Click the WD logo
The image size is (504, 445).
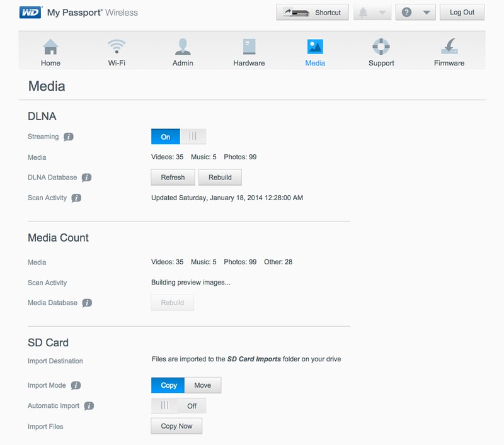(x=30, y=13)
